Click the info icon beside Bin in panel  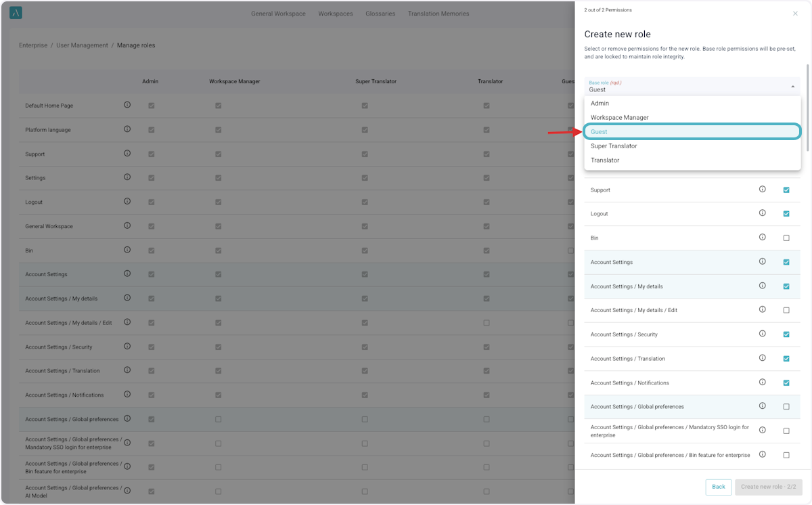[762, 238]
